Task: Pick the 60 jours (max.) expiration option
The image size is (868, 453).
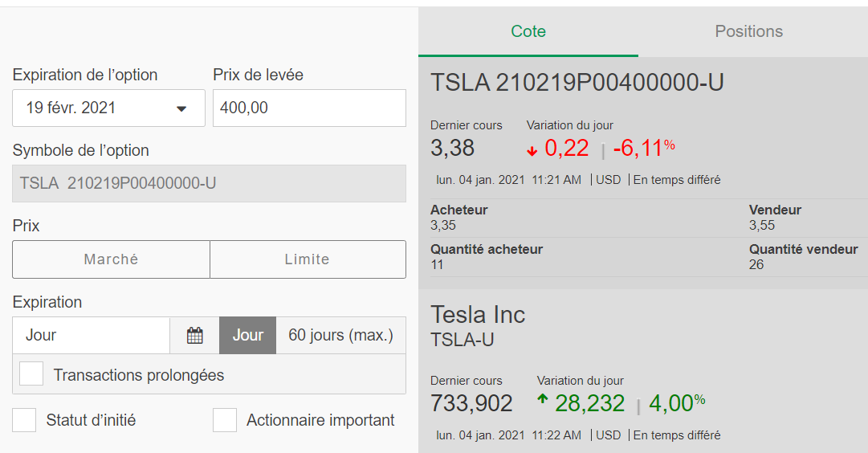Action: coord(341,335)
